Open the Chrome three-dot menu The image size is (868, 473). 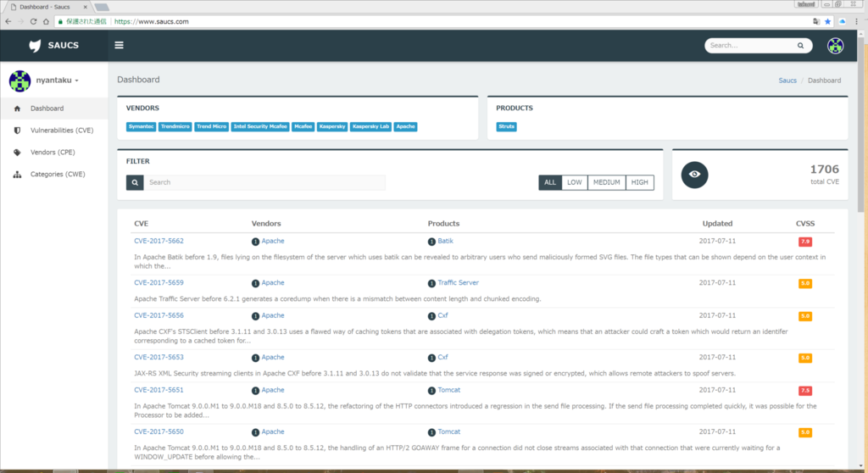[856, 21]
